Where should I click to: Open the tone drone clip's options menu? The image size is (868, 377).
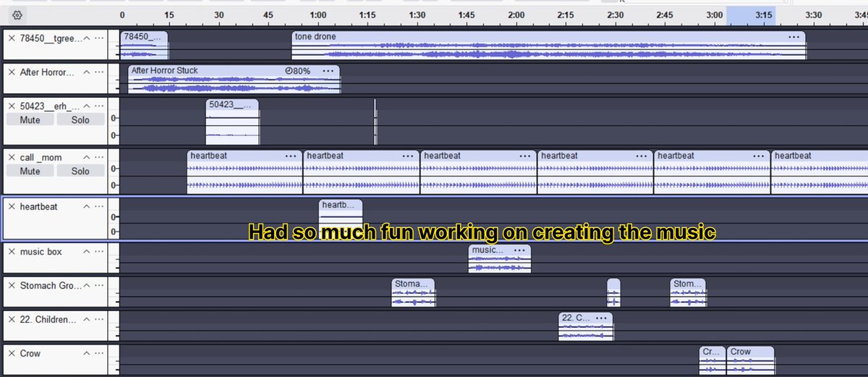(794, 37)
